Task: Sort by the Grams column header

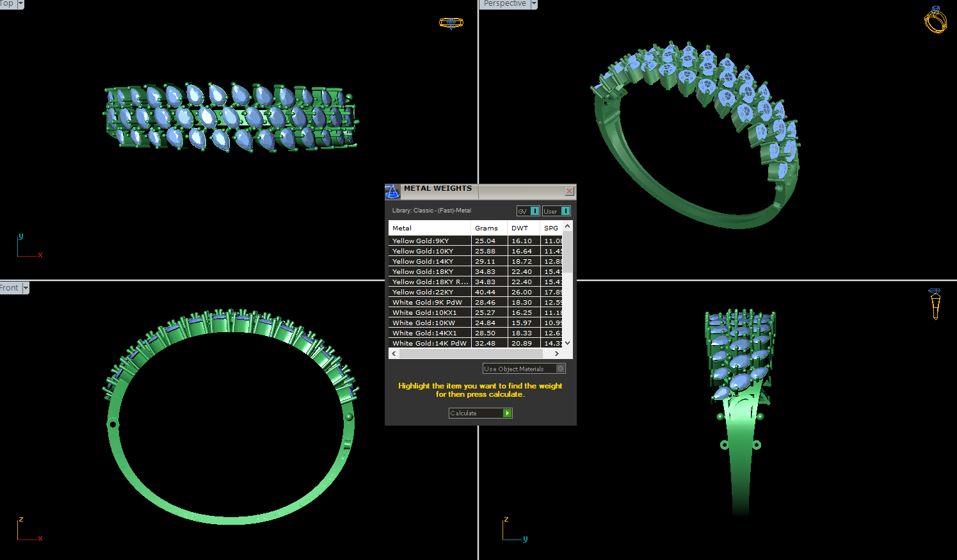Action: [x=487, y=228]
